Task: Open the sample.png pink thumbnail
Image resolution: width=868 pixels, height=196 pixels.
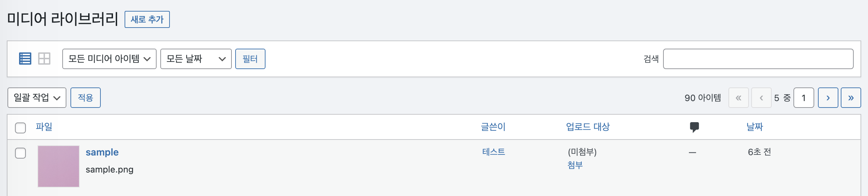Action: click(x=59, y=166)
